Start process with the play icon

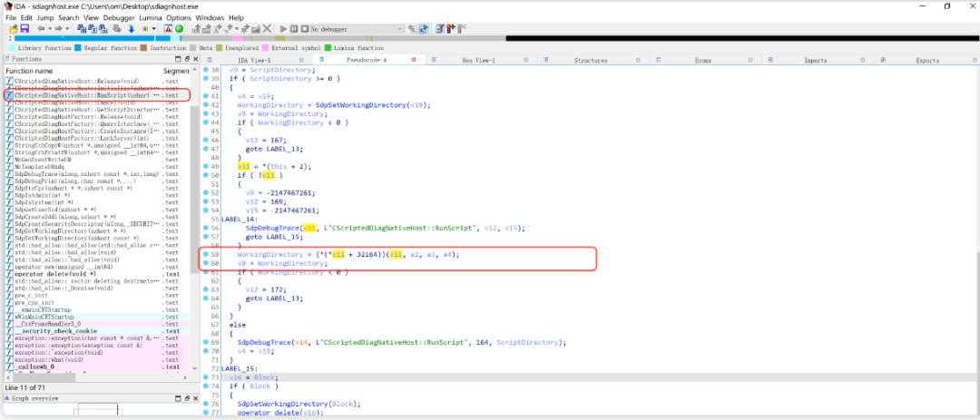coord(283,29)
